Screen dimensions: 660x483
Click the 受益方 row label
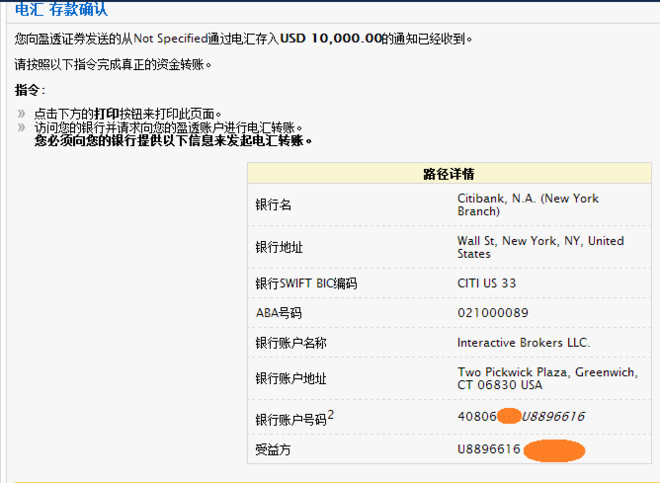click(273, 450)
